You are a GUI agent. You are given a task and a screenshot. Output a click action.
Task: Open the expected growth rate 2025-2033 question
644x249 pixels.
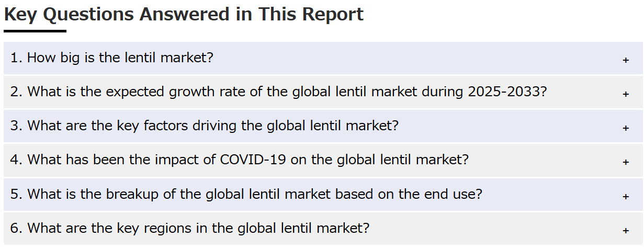point(278,92)
